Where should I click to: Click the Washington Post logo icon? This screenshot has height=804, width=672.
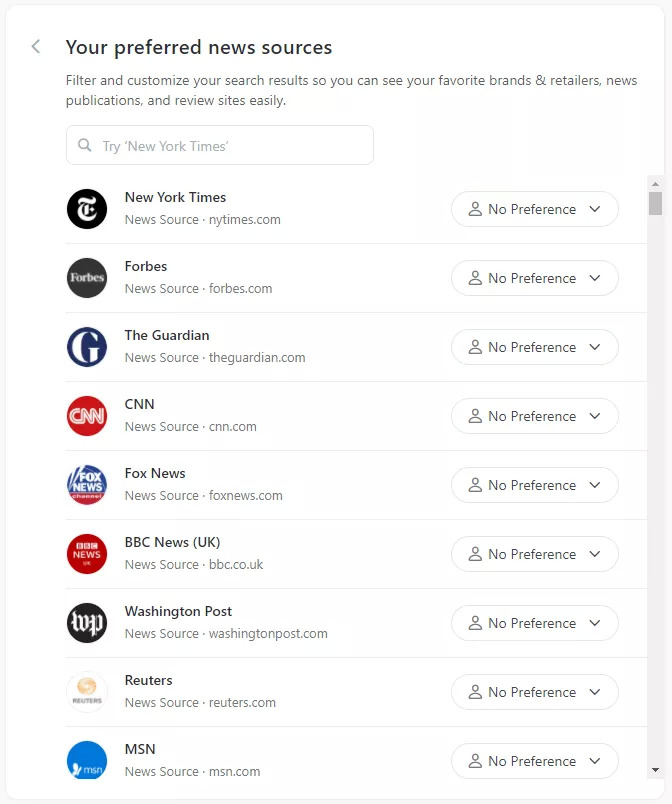click(x=87, y=623)
